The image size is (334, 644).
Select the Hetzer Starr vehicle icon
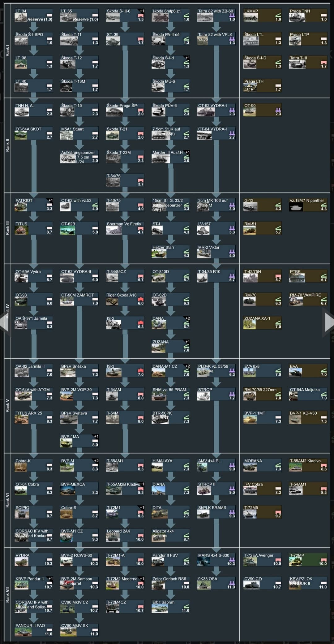159,253
